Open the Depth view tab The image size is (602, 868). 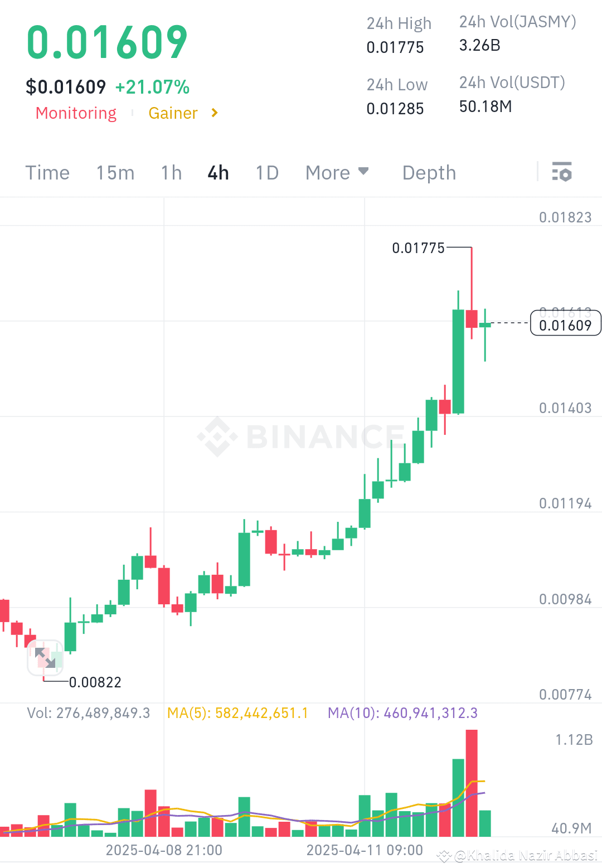(429, 172)
